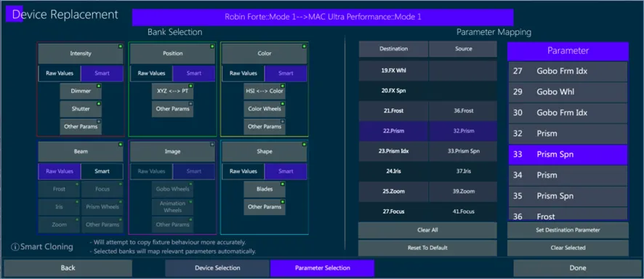644x279 pixels.
Task: Choose parameter 34 Prism
Action: click(568, 175)
